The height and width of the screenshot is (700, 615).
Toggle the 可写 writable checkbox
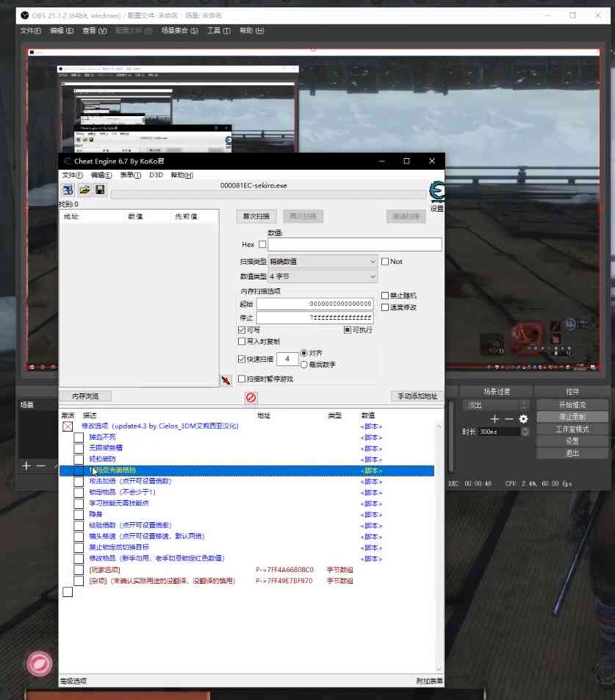pyautogui.click(x=242, y=330)
